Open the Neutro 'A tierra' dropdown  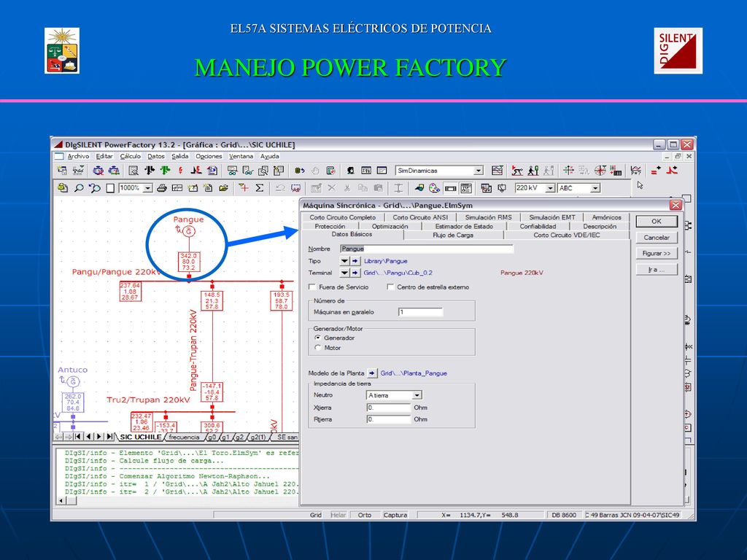tap(417, 395)
